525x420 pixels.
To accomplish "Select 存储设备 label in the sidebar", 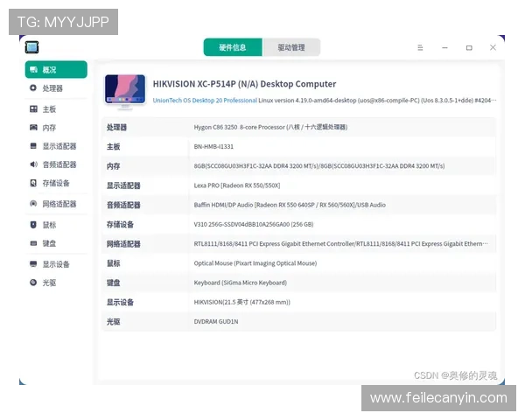I will pyautogui.click(x=56, y=183).
